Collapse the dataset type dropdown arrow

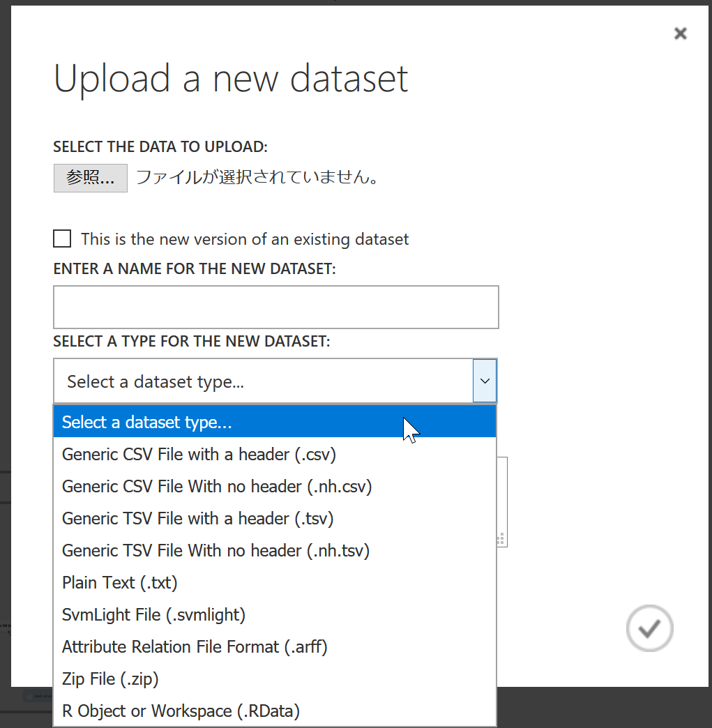485,381
